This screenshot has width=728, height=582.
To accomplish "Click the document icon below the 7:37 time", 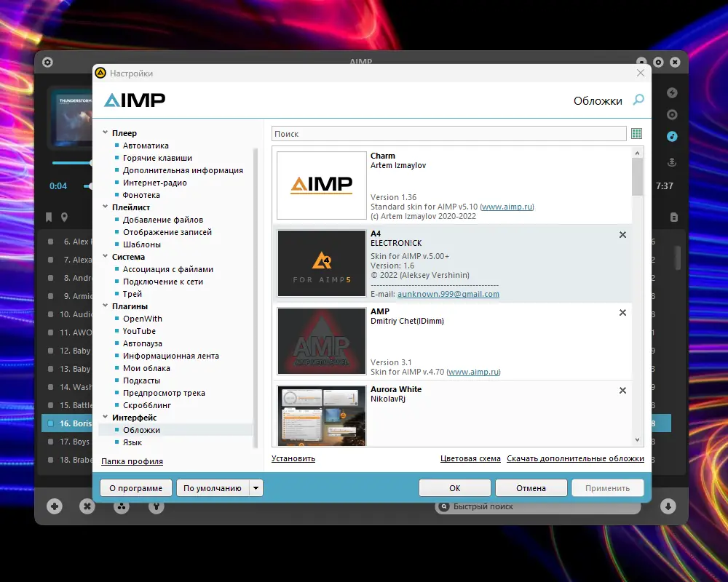I will pos(674,218).
